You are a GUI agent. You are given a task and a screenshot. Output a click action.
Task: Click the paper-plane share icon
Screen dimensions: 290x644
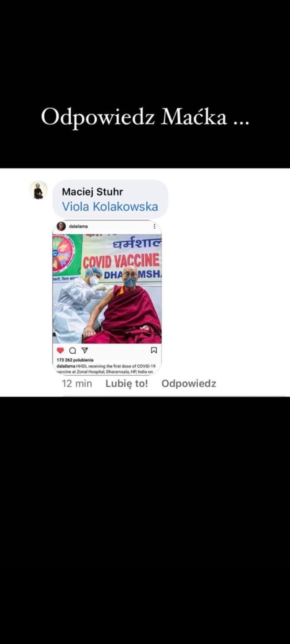85,351
